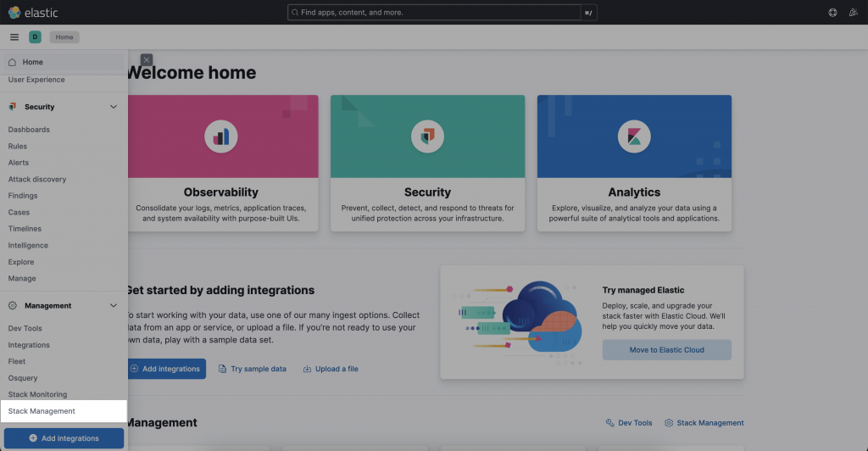868x451 pixels.
Task: Click the search keyboard shortcut badge
Action: [x=588, y=13]
